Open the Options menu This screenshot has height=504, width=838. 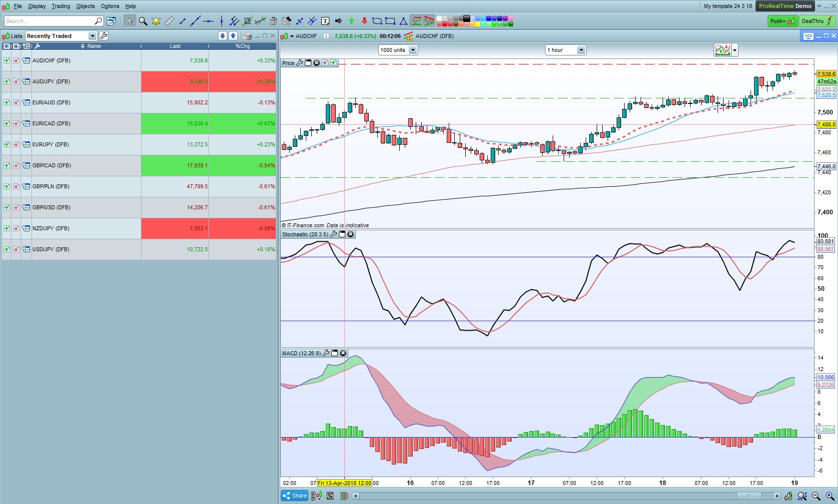pyautogui.click(x=110, y=6)
